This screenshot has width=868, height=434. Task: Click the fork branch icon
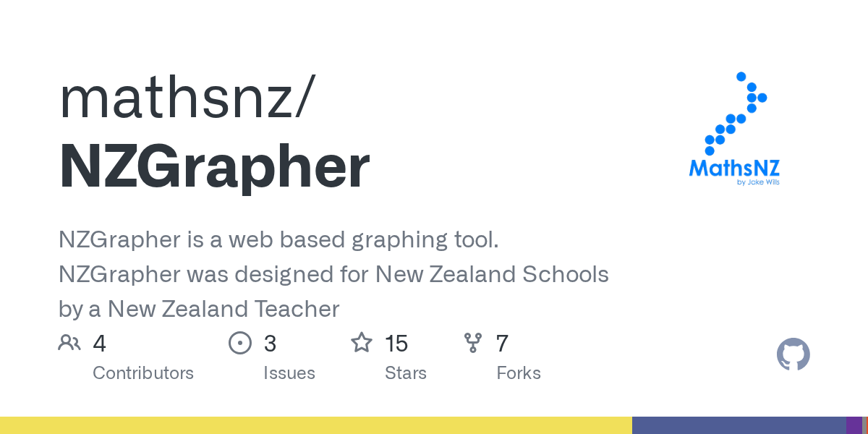coord(473,343)
